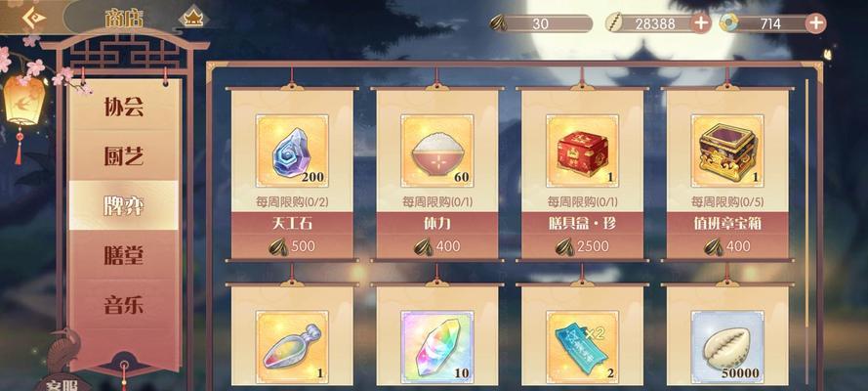Tap the melon seed currency icon showing 30

point(497,23)
